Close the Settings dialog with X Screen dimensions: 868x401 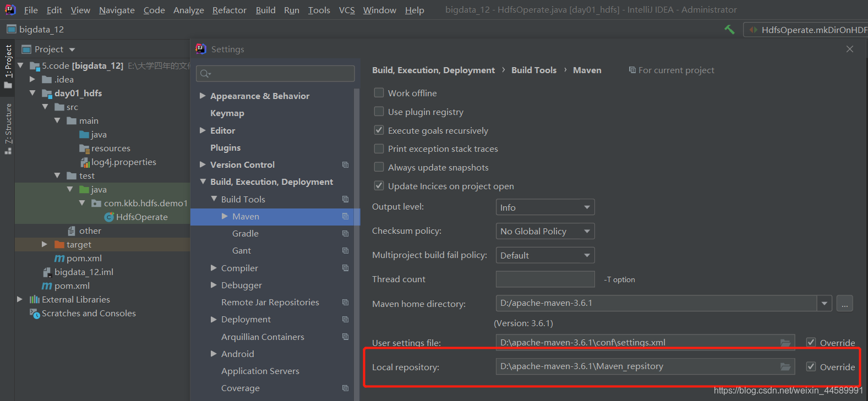850,49
